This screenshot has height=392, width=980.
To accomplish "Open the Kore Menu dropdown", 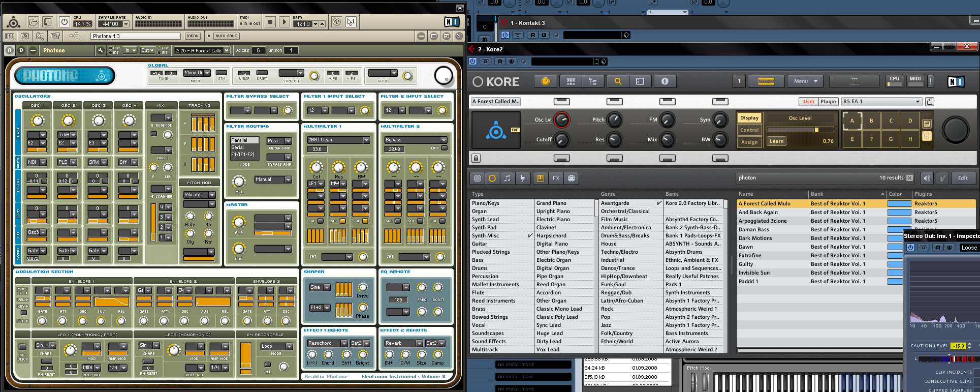I will (x=806, y=81).
